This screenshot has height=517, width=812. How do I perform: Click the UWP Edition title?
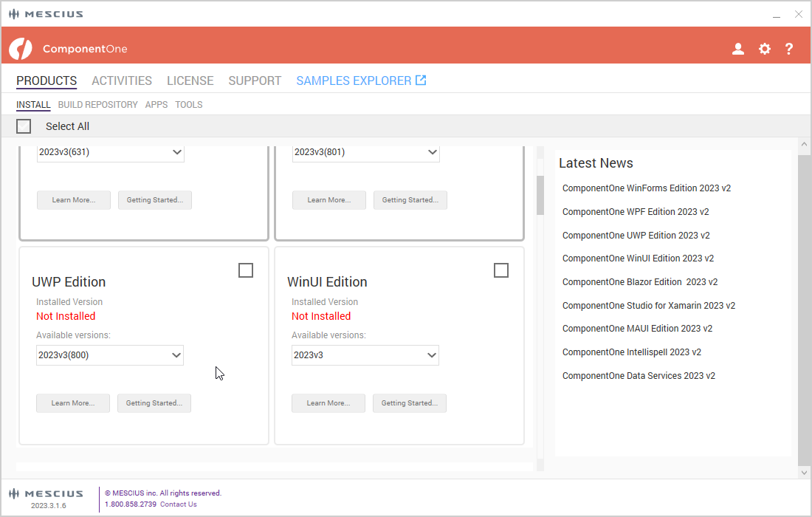click(69, 282)
